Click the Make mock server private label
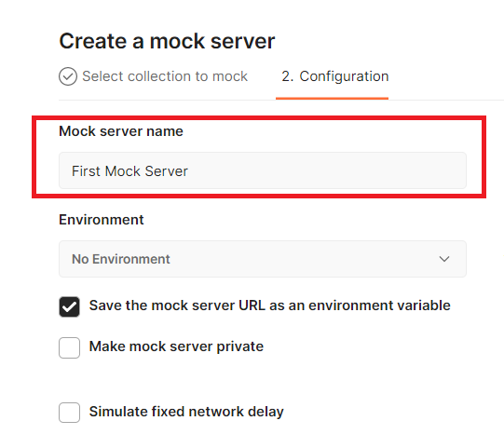Viewport: 504px width, 448px height. pyautogui.click(x=176, y=346)
